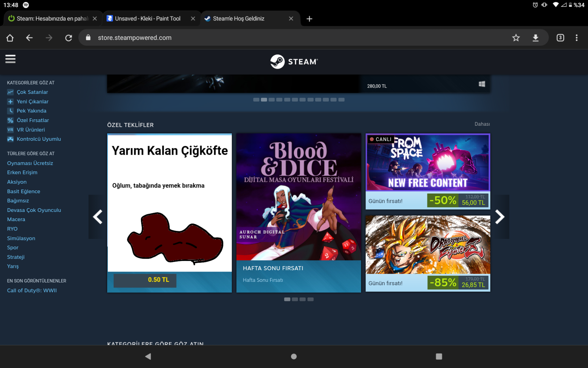The width and height of the screenshot is (588, 368).
Task: Reload the current page
Action: point(69,38)
